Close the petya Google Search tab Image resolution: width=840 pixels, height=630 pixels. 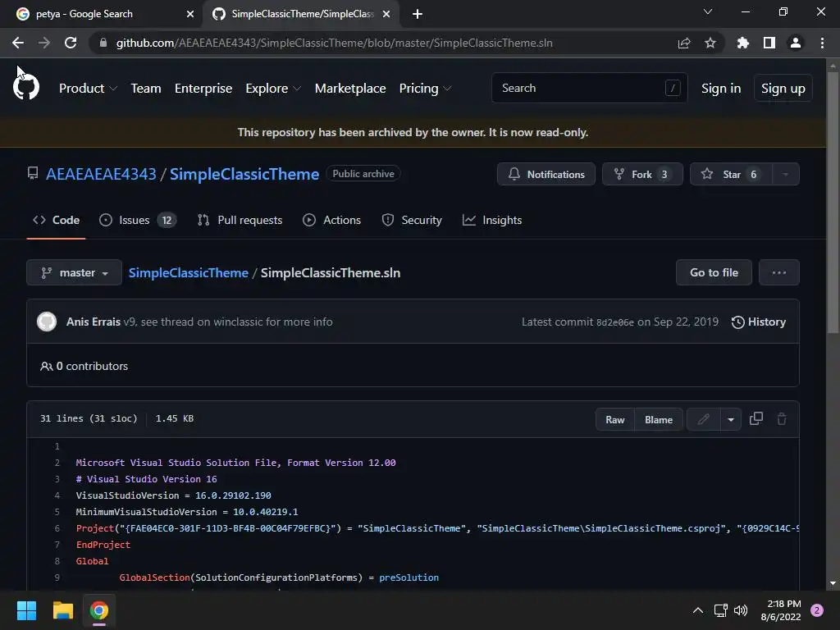coord(189,14)
